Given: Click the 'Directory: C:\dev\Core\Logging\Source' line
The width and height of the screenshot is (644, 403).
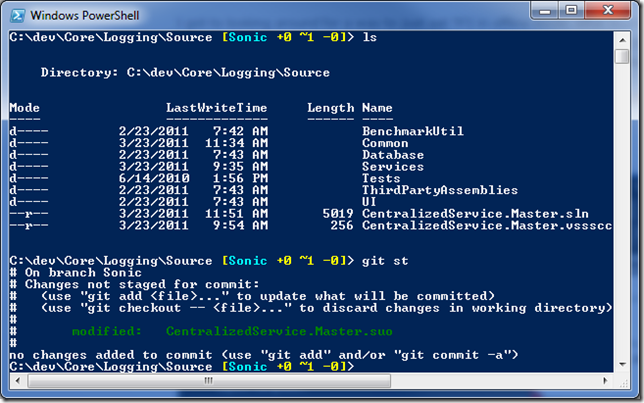Looking at the screenshot, I should (185, 73).
